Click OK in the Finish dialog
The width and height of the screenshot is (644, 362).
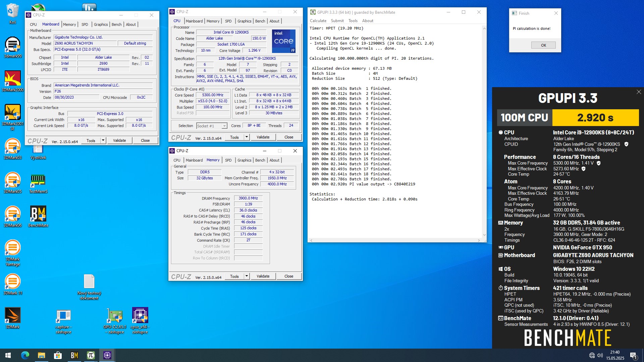(x=543, y=45)
